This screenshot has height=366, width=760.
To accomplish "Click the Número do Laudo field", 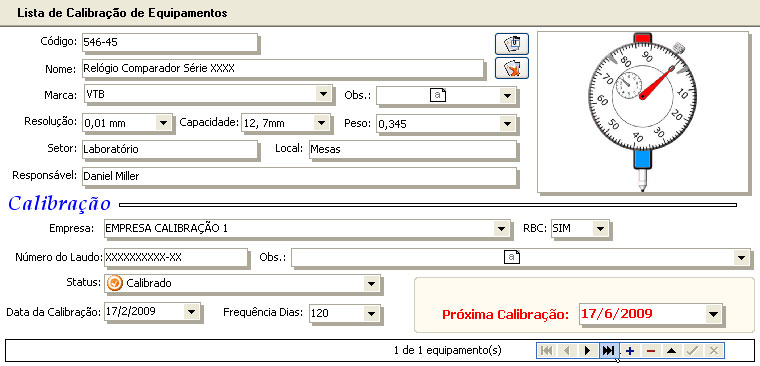I will (175, 257).
